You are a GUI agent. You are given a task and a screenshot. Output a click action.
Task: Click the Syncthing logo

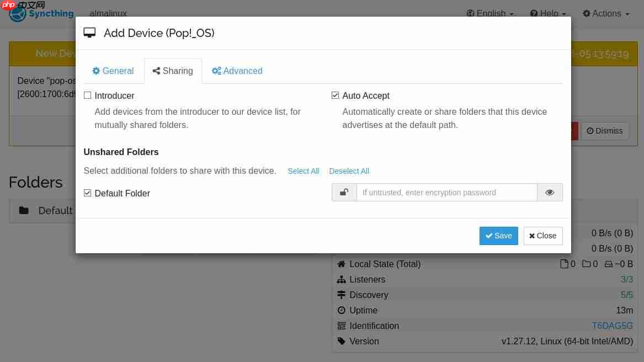click(x=41, y=14)
